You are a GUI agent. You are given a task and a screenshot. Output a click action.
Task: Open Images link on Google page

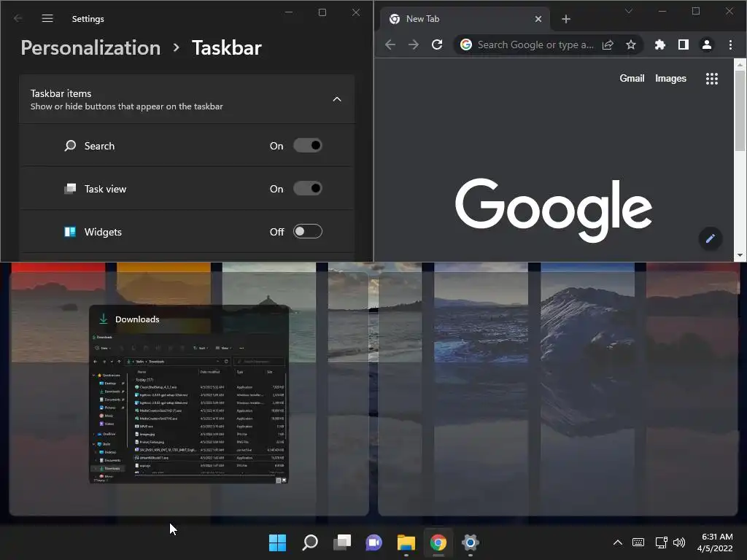(670, 78)
